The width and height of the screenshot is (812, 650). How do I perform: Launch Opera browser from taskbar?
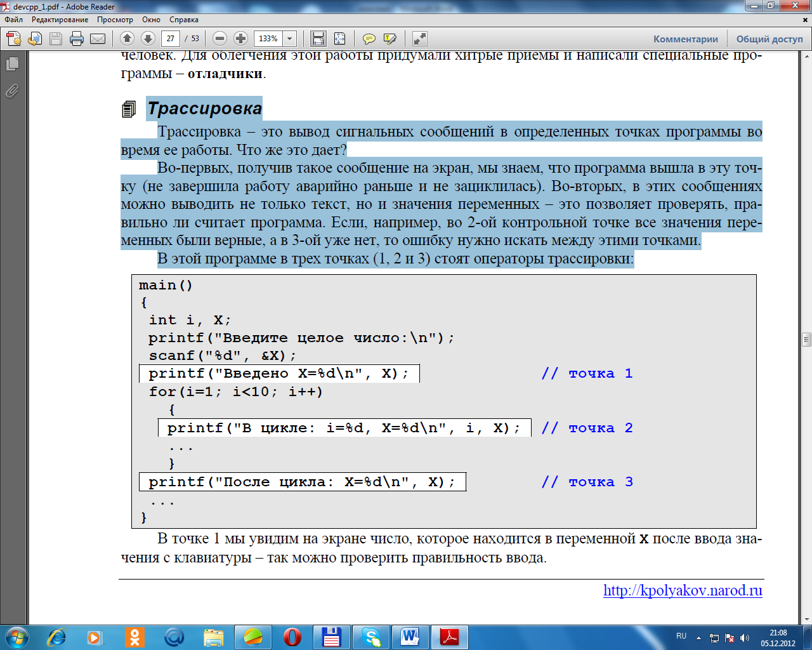[x=292, y=637]
